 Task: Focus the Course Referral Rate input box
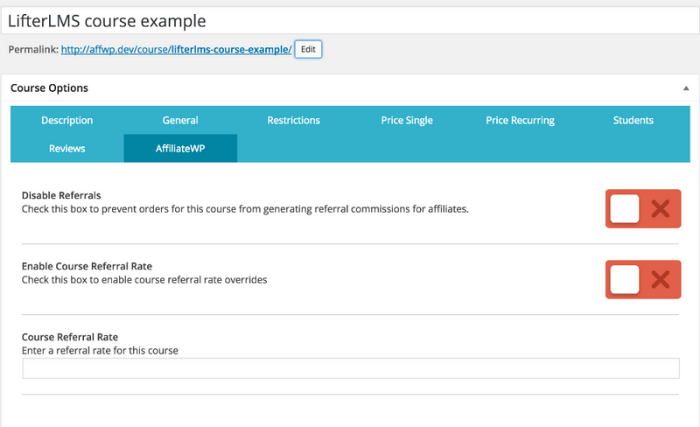click(x=350, y=369)
